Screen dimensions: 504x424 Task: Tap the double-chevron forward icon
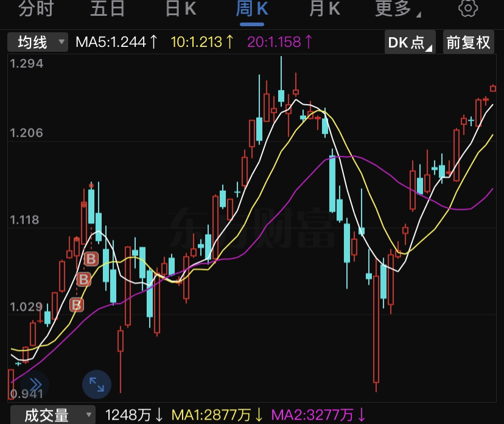pyautogui.click(x=35, y=384)
